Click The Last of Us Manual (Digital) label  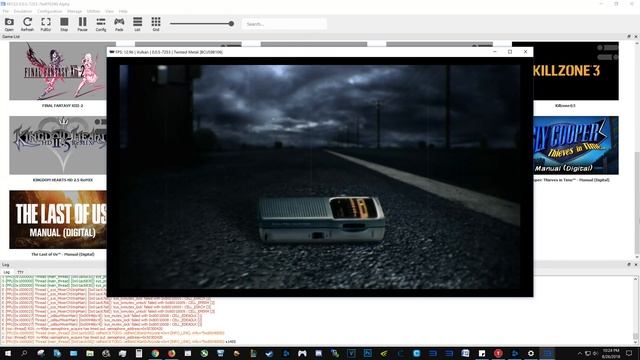pyautogui.click(x=62, y=254)
